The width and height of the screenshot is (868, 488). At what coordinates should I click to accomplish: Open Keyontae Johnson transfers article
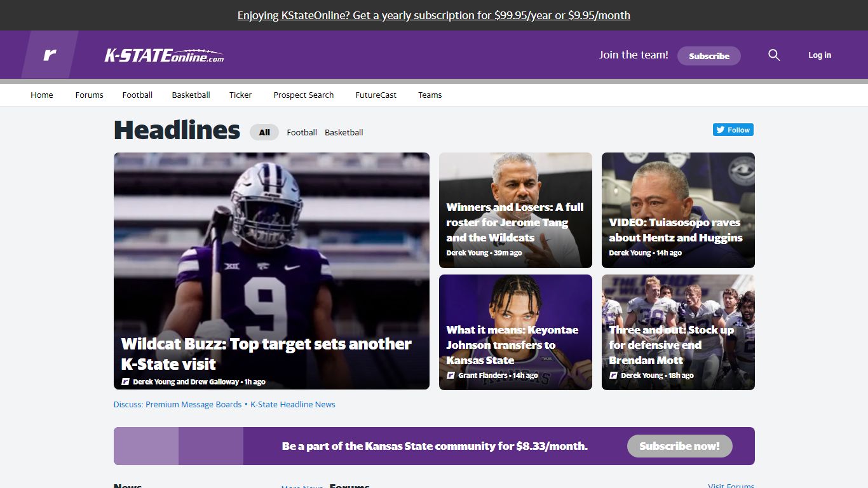(x=515, y=332)
